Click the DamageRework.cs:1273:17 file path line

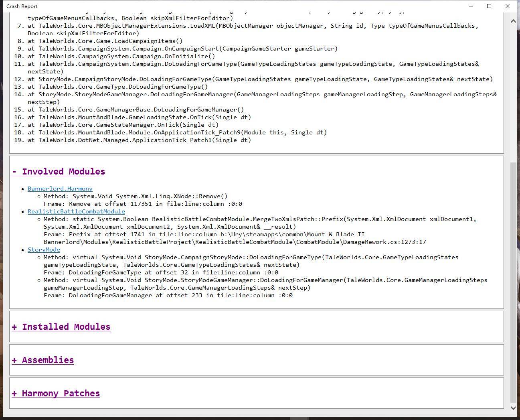pos(235,242)
